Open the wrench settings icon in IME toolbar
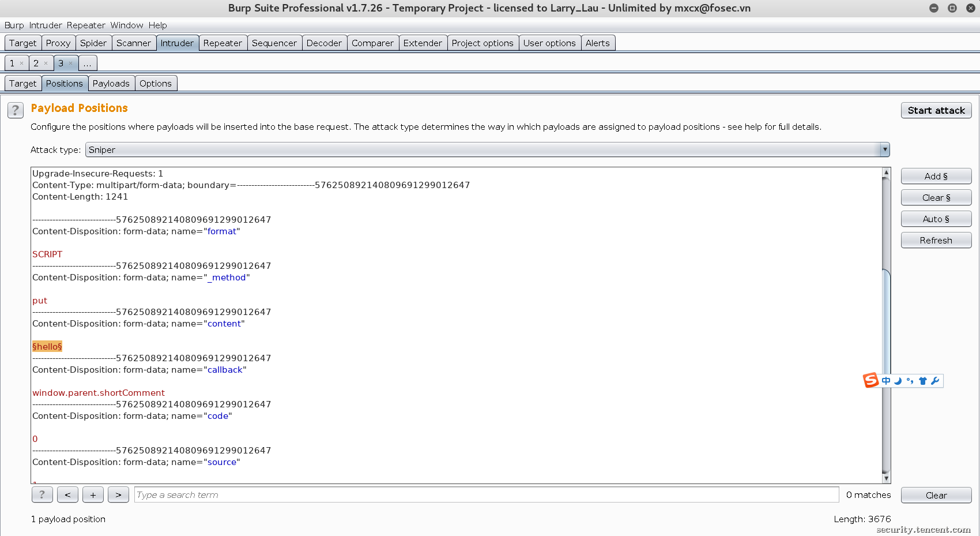Viewport: 980px width, 536px height. [935, 381]
